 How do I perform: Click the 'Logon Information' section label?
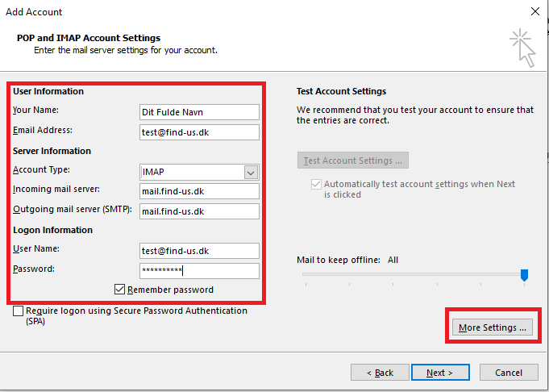click(x=53, y=230)
